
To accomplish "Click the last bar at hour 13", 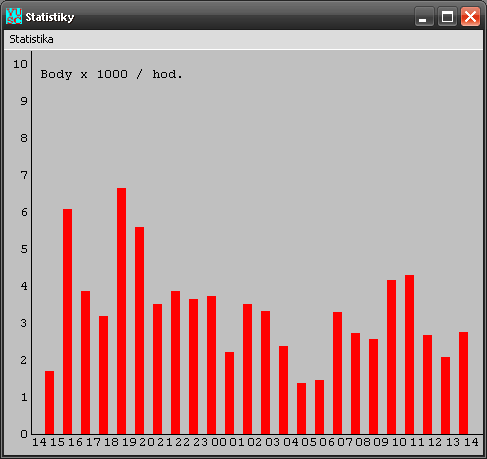I will tap(445, 395).
